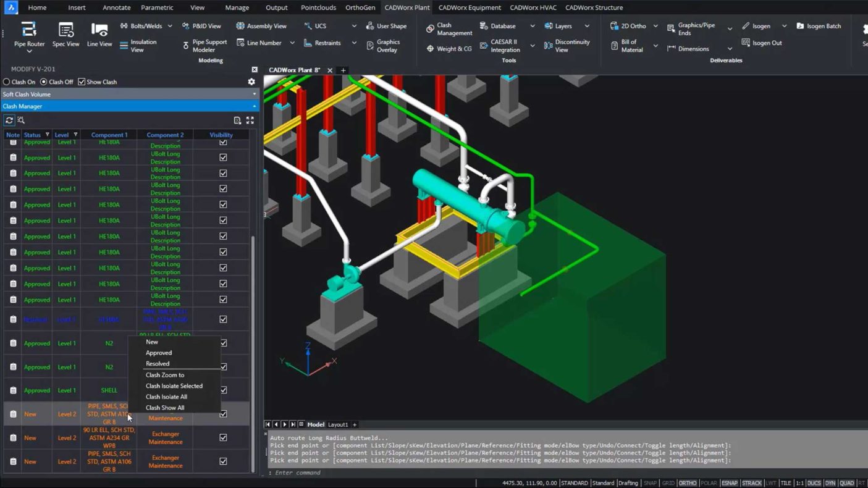This screenshot has width=868, height=488.
Task: Choose Resolved from the context menu
Action: (158, 364)
